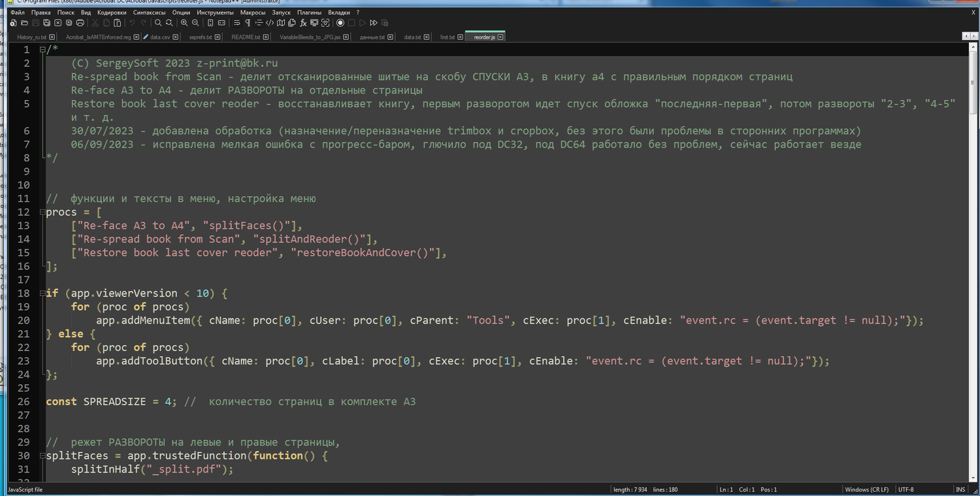Image resolution: width=980 pixels, height=496 pixels.
Task: Open the ? help menu
Action: (x=358, y=12)
